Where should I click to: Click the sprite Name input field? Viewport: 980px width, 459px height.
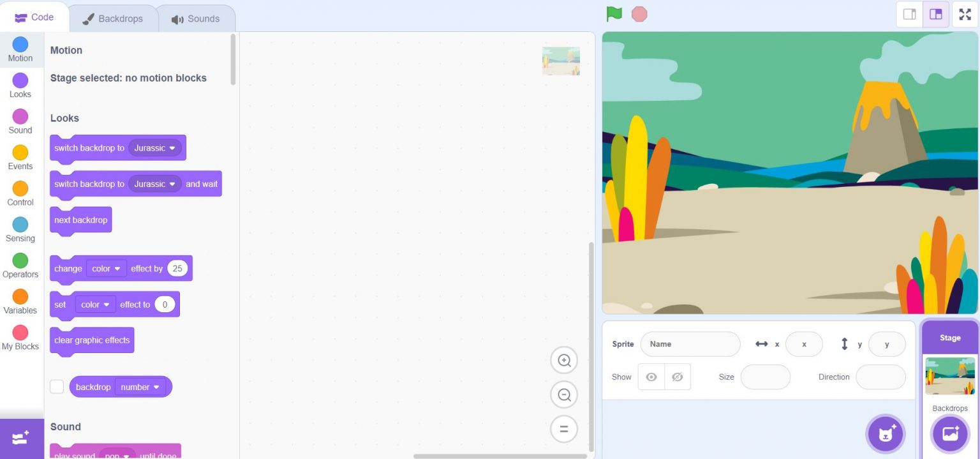(x=690, y=344)
